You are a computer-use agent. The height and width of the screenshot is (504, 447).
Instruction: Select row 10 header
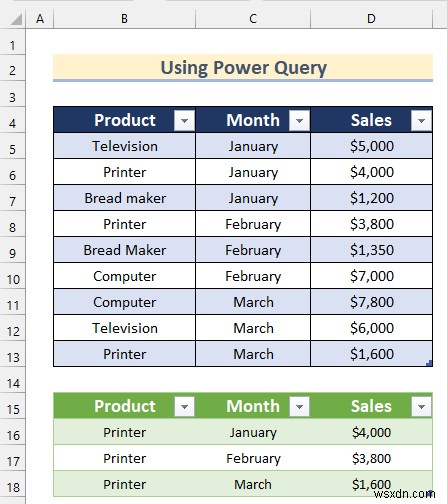(13, 279)
